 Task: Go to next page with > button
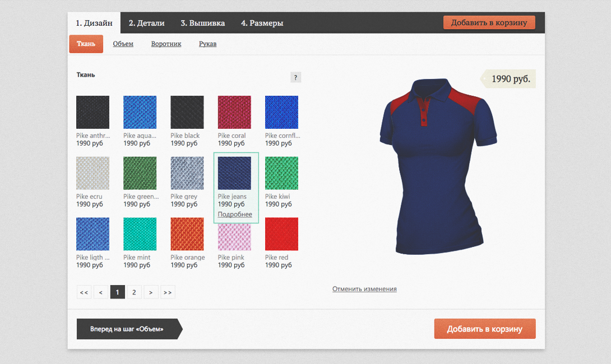click(151, 292)
